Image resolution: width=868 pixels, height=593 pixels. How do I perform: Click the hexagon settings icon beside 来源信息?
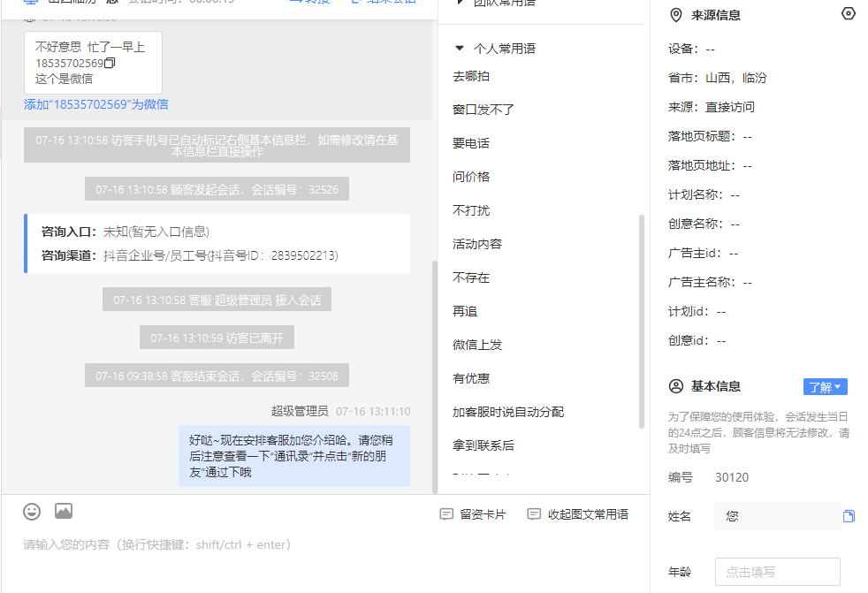(x=848, y=13)
